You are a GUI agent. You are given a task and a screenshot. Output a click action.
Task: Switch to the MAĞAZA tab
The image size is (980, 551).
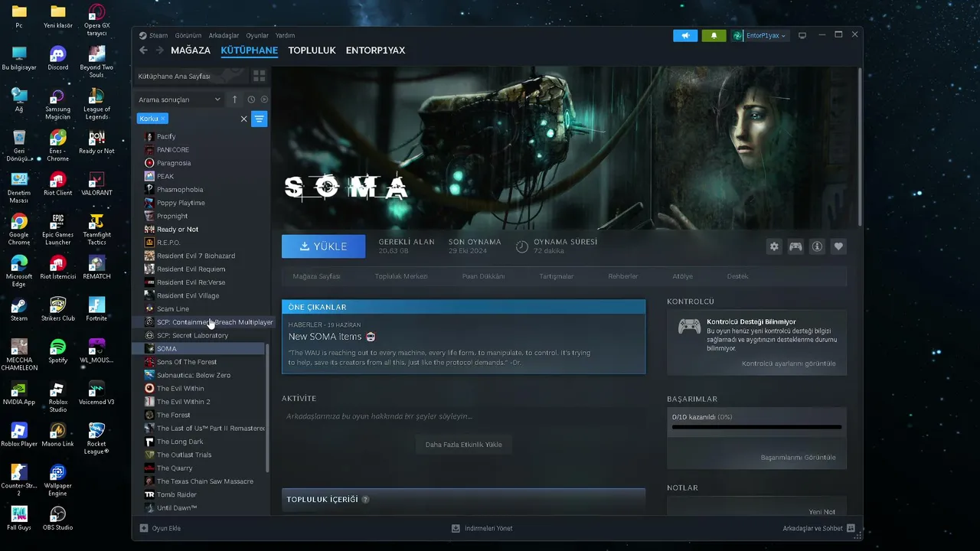point(191,51)
